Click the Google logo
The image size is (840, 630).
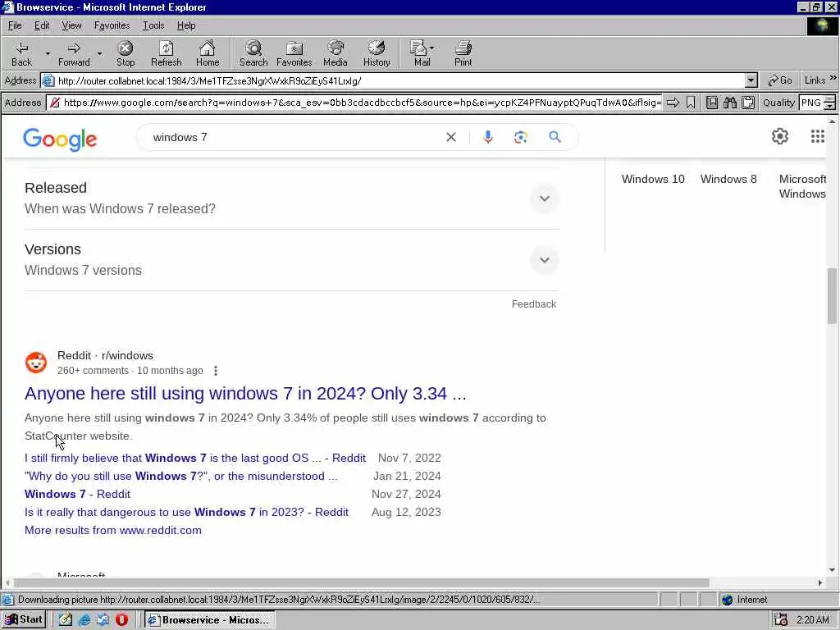click(x=60, y=139)
